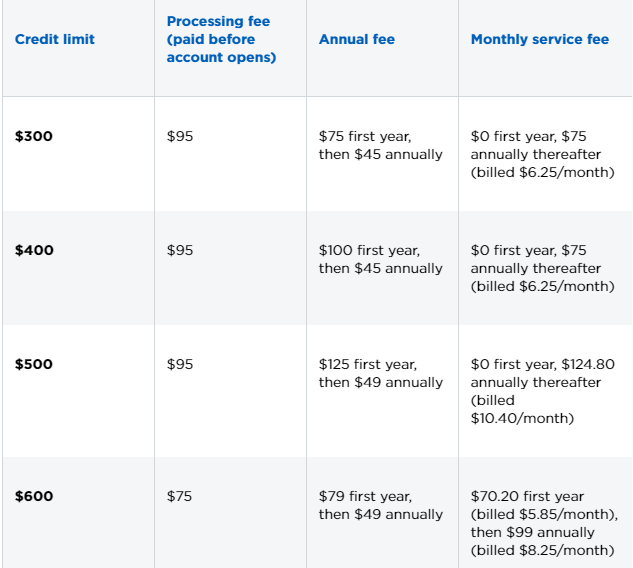Select the $300 credit limit cell
Screen dimensions: 633x568
pyautogui.click(x=34, y=136)
